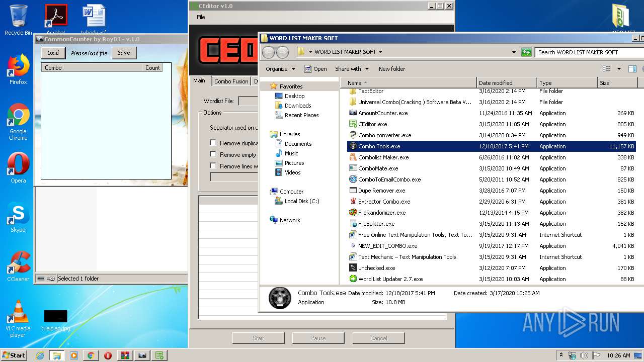Image resolution: width=644 pixels, height=362 pixels.
Task: Go back in Explorer navigation
Action: (269, 52)
